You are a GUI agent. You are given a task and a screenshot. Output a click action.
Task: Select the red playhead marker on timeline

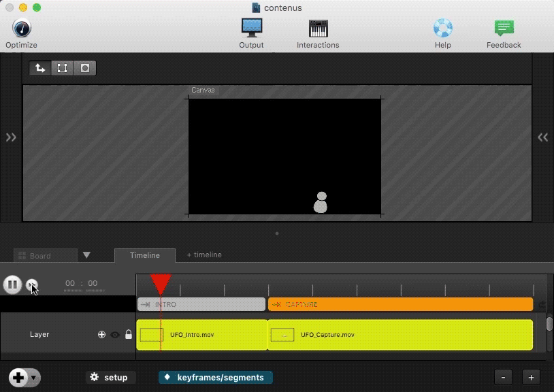(x=161, y=283)
